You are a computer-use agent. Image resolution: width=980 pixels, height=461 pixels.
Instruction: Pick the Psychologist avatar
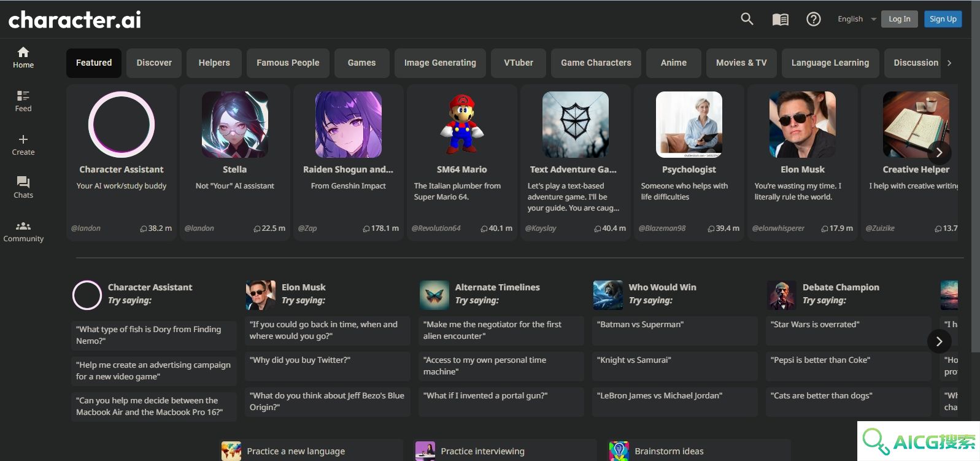tap(689, 125)
